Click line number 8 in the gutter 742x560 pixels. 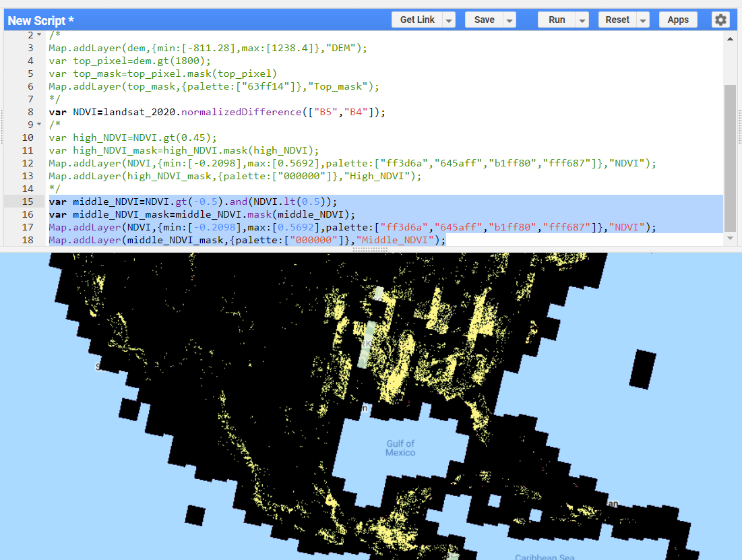tap(30, 112)
